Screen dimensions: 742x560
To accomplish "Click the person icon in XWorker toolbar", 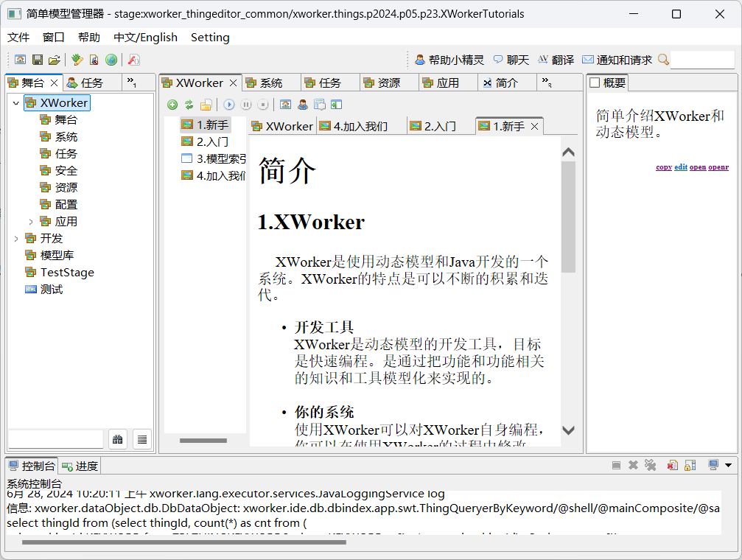I will pos(303,105).
